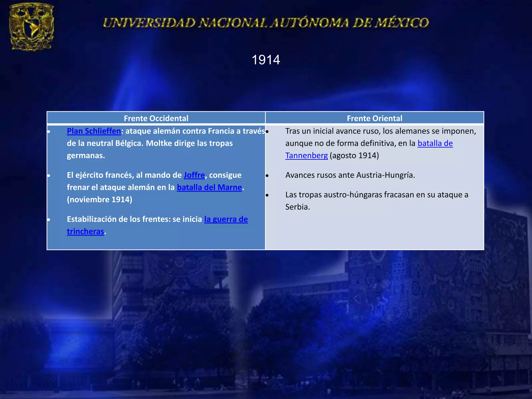Open the trincheras hyperlink
This screenshot has width=532, height=399.
pos(85,232)
